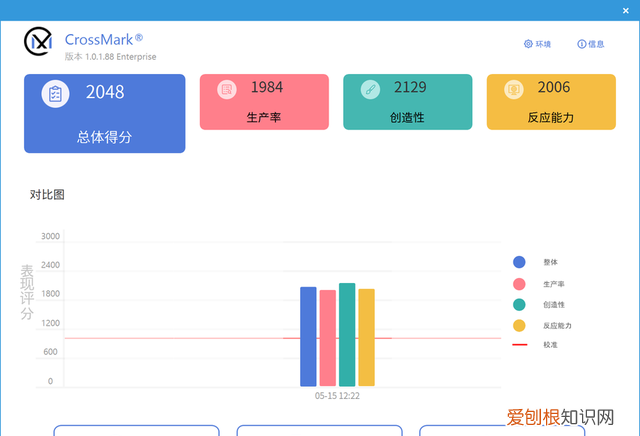Click the 1800 axis label

(x=50, y=294)
